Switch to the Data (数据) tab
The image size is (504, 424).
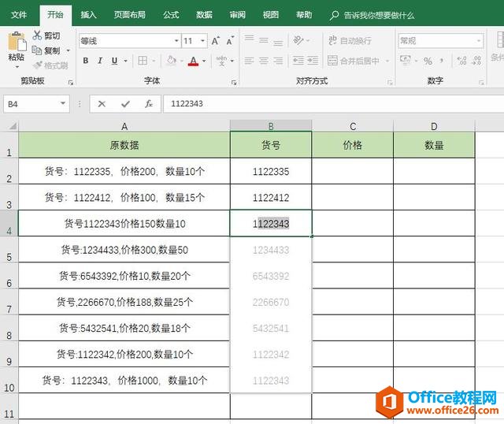tap(205, 15)
